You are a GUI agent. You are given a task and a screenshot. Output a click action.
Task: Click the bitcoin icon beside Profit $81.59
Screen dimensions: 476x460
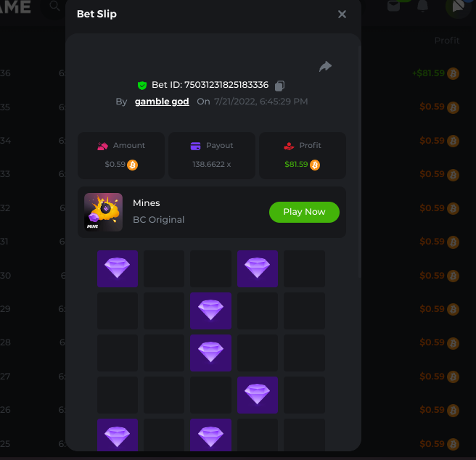[x=315, y=165]
